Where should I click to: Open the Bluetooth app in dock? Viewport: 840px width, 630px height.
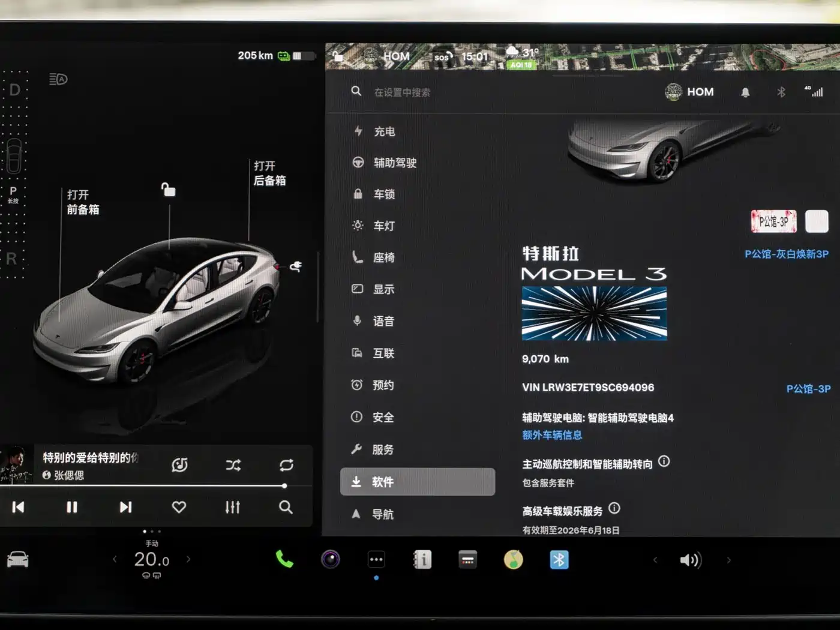[x=559, y=560]
